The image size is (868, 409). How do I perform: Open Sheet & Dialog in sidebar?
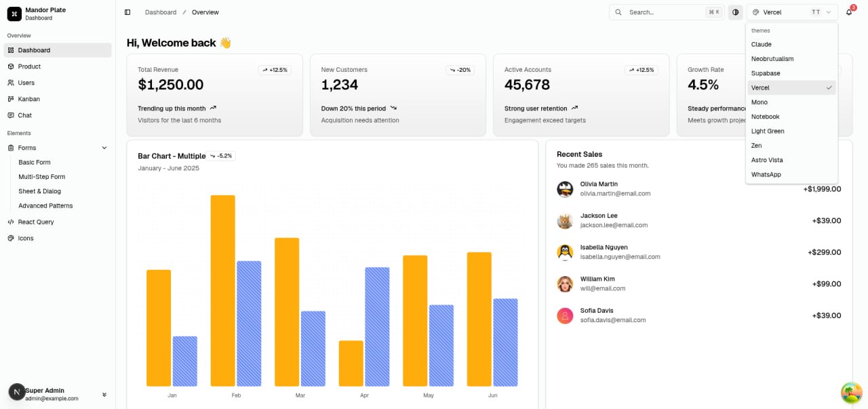click(39, 191)
